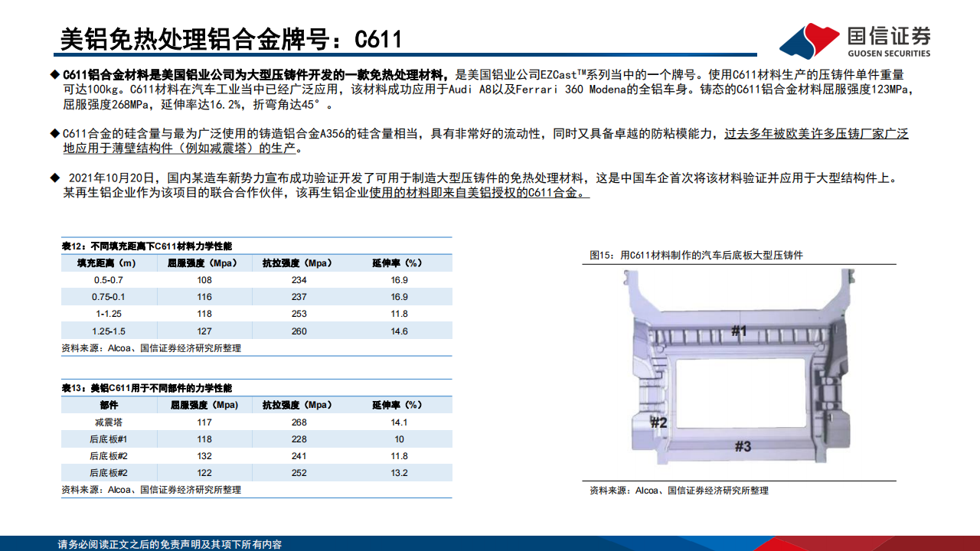The height and width of the screenshot is (551, 980).
Task: Click Table 12 header 延伸率(%)
Action: pos(397,262)
